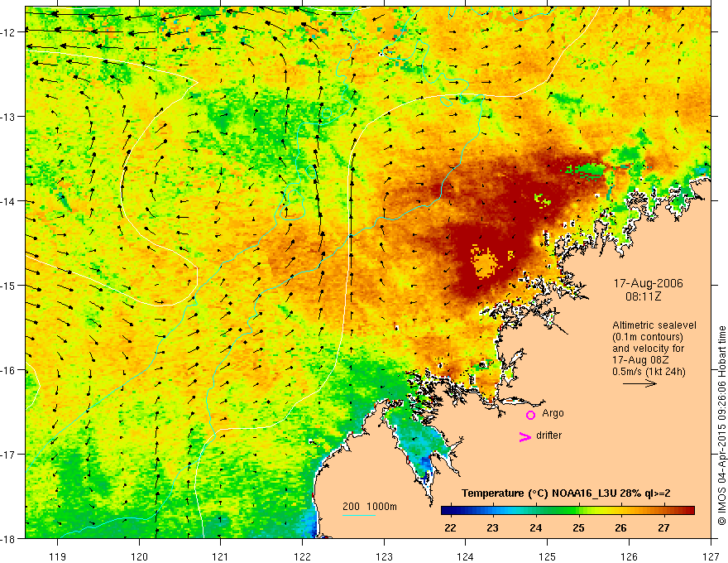Screen dimensions: 728x563
Task: Click the latitude axis label -14
Action: [8, 201]
